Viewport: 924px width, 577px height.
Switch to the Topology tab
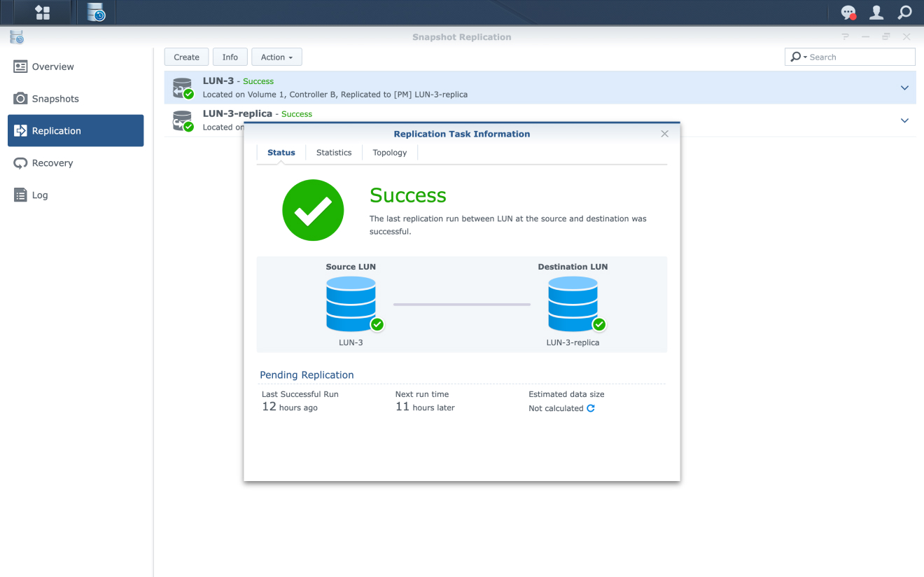pyautogui.click(x=389, y=153)
